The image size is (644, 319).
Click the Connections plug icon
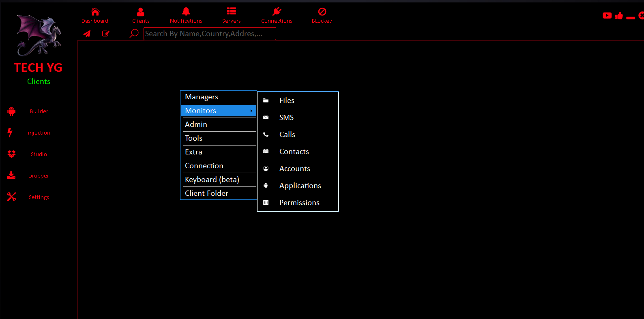(x=277, y=12)
